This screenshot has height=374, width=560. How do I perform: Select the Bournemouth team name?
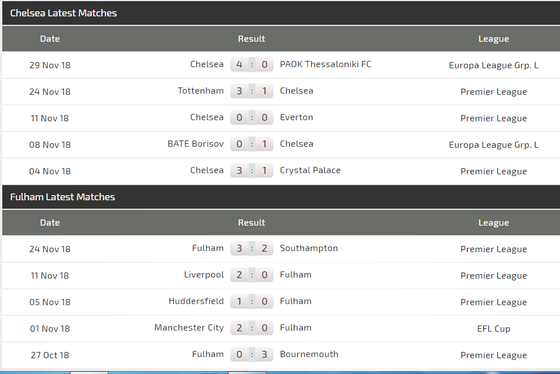[x=309, y=354]
